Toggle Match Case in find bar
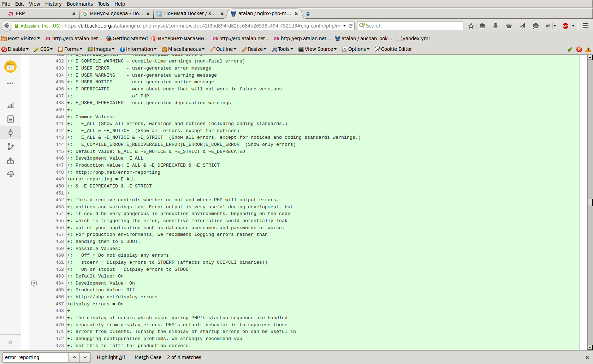The width and height of the screenshot is (593, 364). tap(148, 357)
